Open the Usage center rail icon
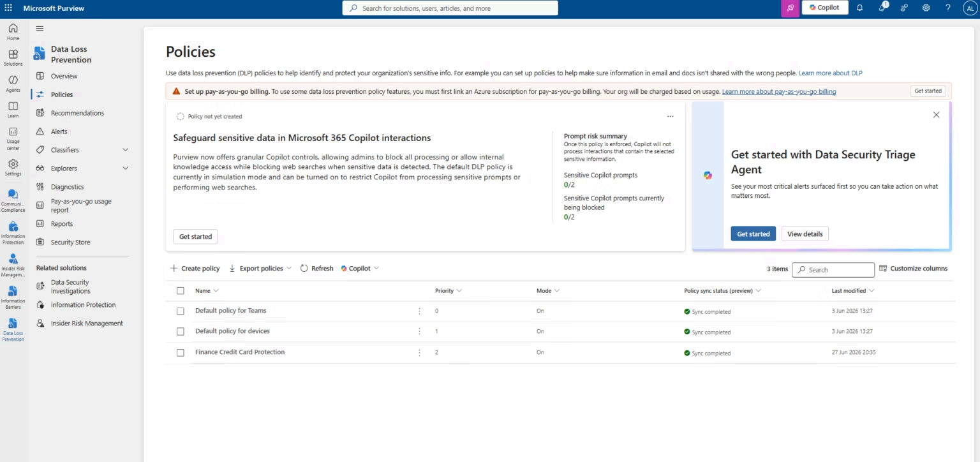The width and height of the screenshot is (980, 462). point(13,137)
